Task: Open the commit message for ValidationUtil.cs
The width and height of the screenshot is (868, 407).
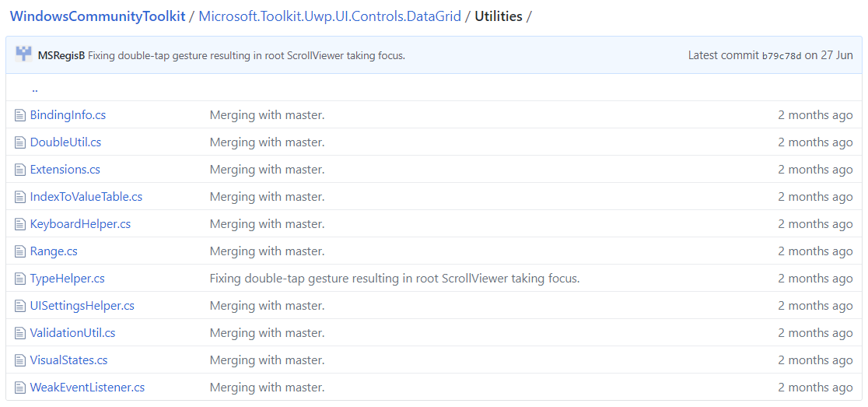Action: (267, 333)
